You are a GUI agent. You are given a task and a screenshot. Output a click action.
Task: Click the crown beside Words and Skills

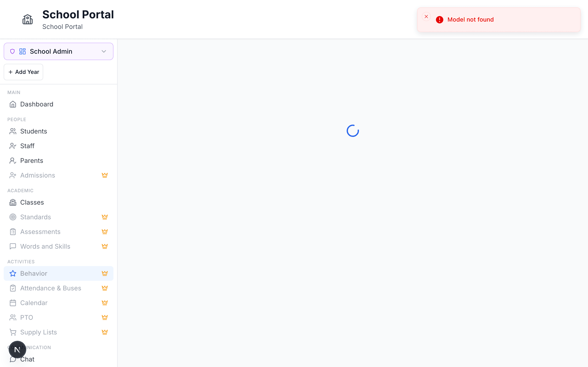[105, 246]
